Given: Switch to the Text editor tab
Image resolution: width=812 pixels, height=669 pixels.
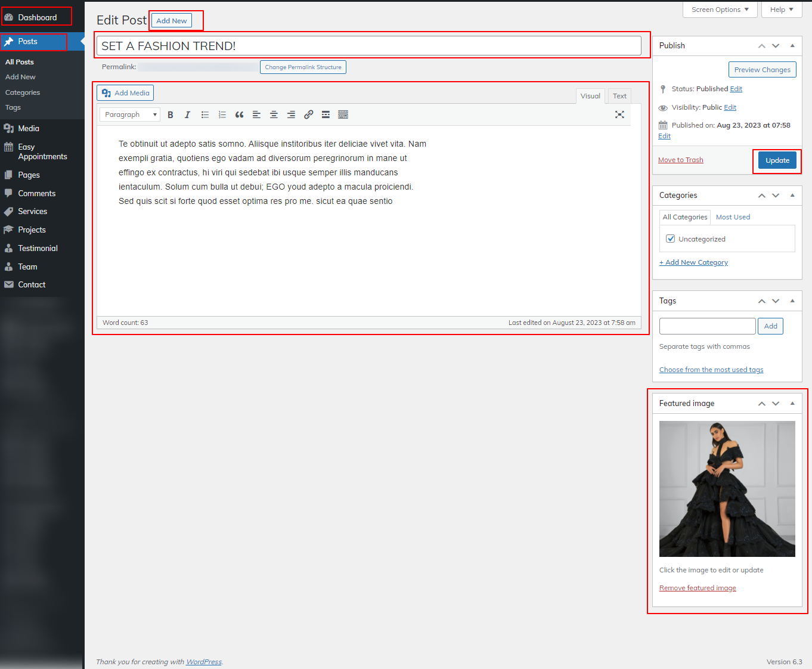Looking at the screenshot, I should [x=619, y=96].
